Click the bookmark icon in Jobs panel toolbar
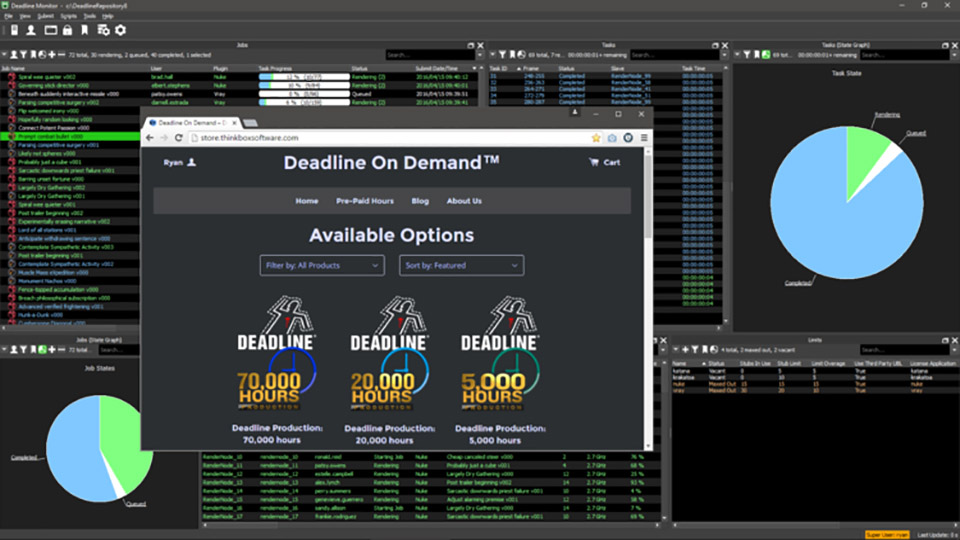This screenshot has width=960, height=540. click(x=33, y=55)
